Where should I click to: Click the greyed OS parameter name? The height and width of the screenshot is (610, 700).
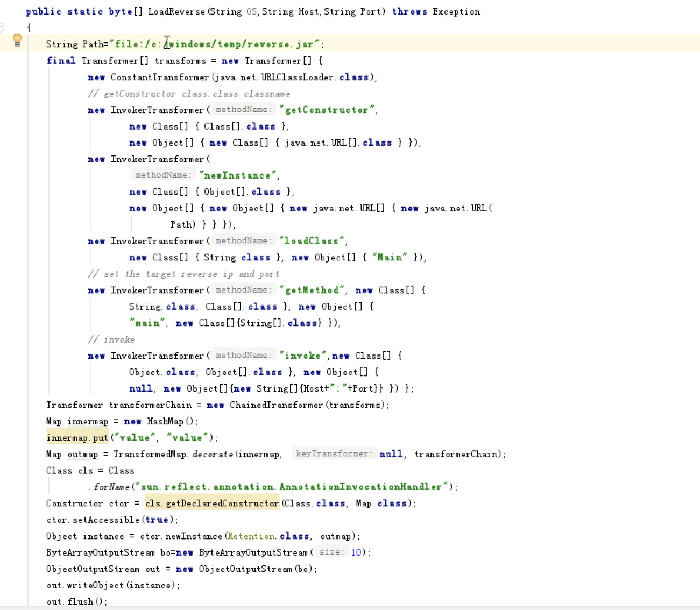[x=252, y=12]
